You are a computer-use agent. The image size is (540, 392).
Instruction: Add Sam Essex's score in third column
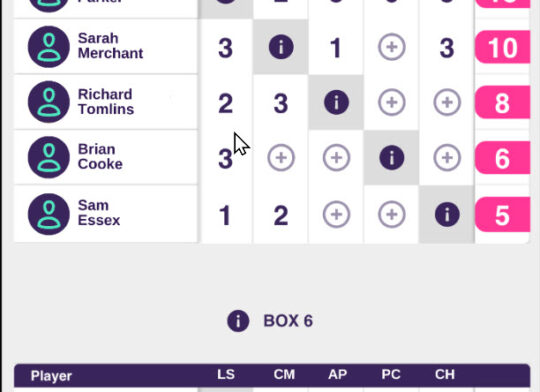(336, 214)
